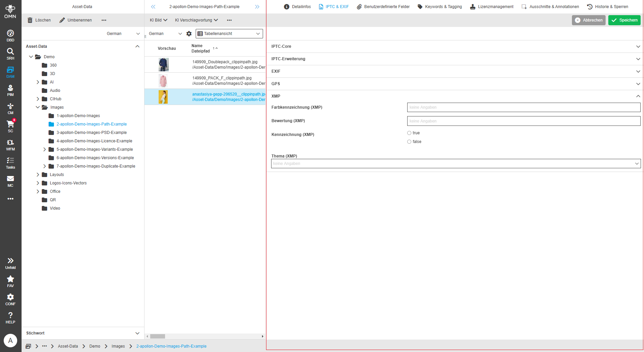
Task: Go to previous folder with double-left arrows
Action: click(153, 7)
